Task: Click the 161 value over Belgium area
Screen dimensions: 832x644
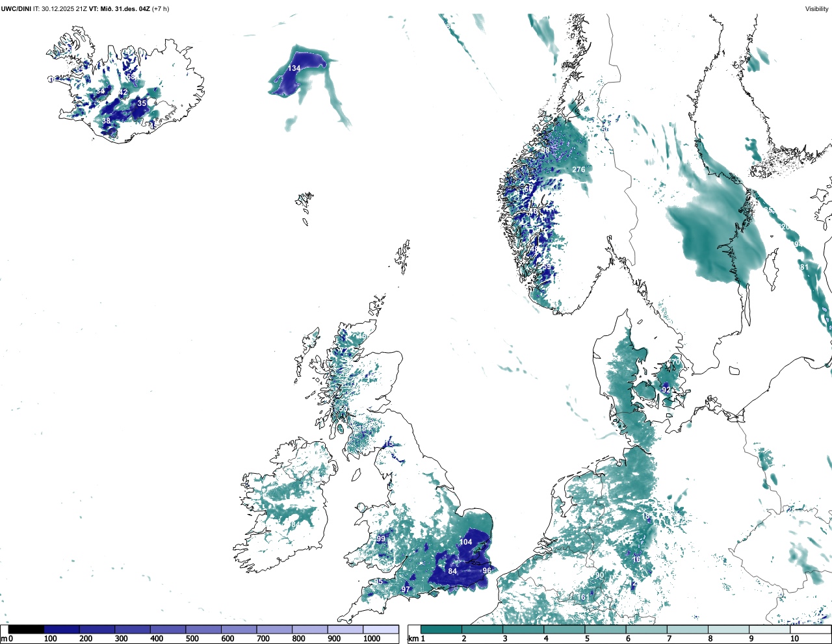Action: (x=584, y=597)
